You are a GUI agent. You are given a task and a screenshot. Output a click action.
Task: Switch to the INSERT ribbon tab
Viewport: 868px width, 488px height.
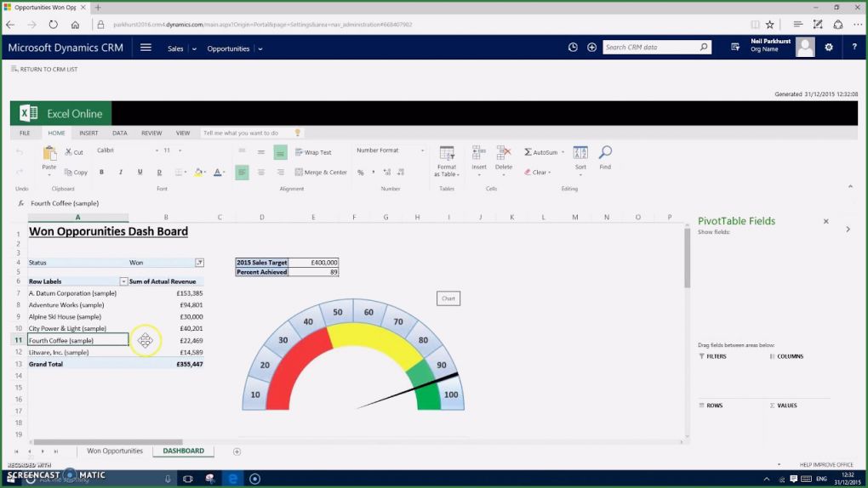point(89,133)
